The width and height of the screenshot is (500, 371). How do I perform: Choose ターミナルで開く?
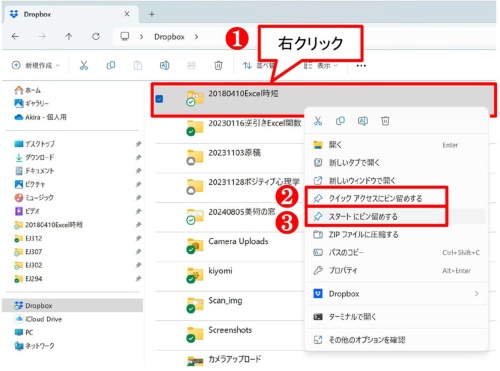pyautogui.click(x=396, y=317)
